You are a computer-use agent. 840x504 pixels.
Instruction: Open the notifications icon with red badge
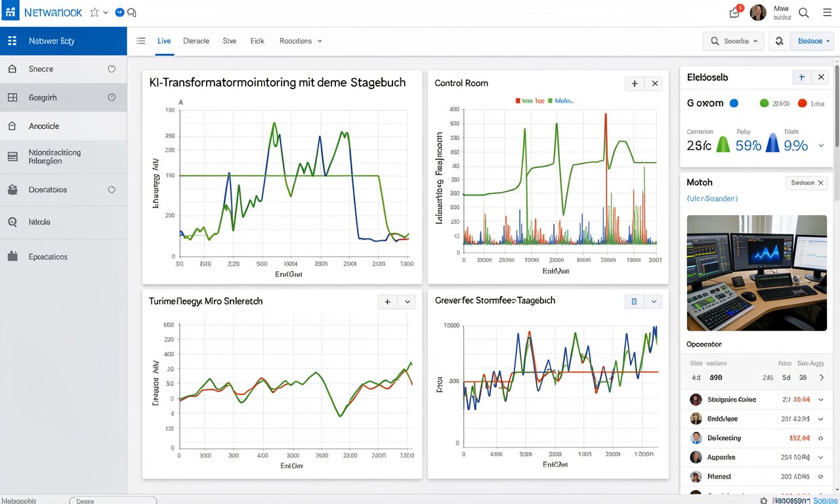[x=735, y=12]
